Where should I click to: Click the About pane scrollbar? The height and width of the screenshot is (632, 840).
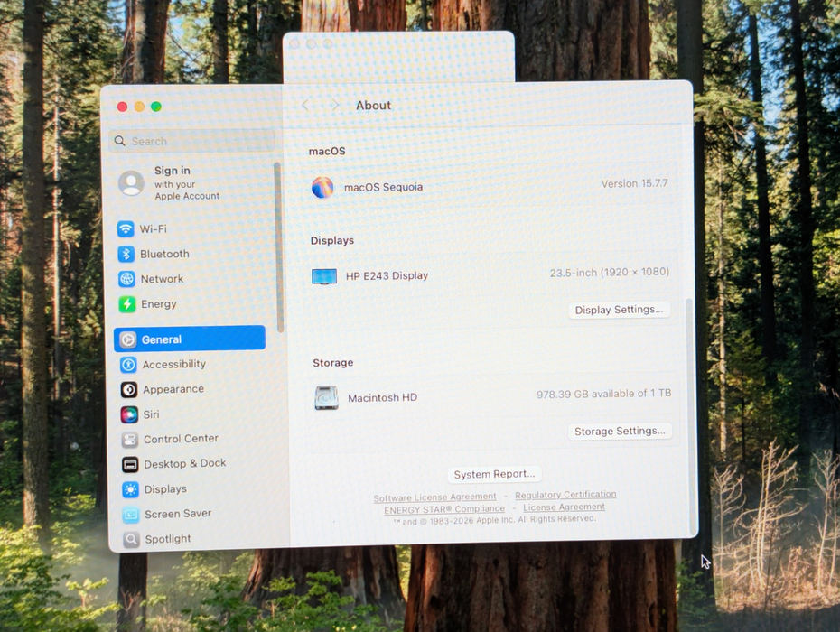(x=689, y=415)
